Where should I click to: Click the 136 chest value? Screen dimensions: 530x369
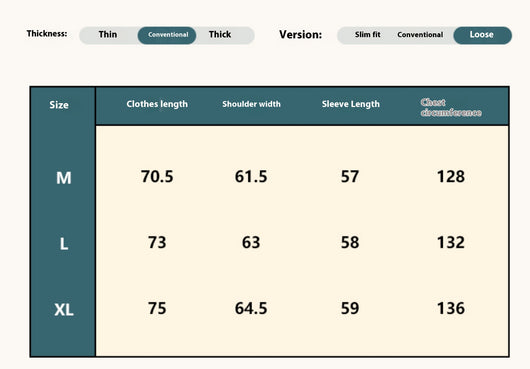coord(451,308)
